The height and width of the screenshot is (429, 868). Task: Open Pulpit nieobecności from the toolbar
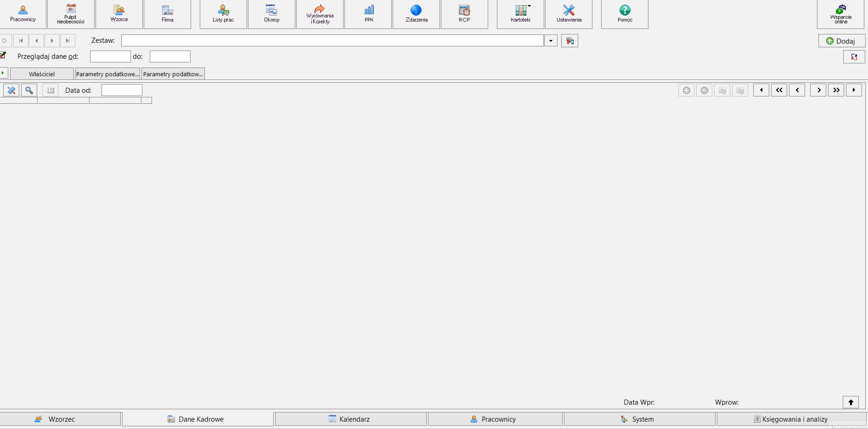71,14
